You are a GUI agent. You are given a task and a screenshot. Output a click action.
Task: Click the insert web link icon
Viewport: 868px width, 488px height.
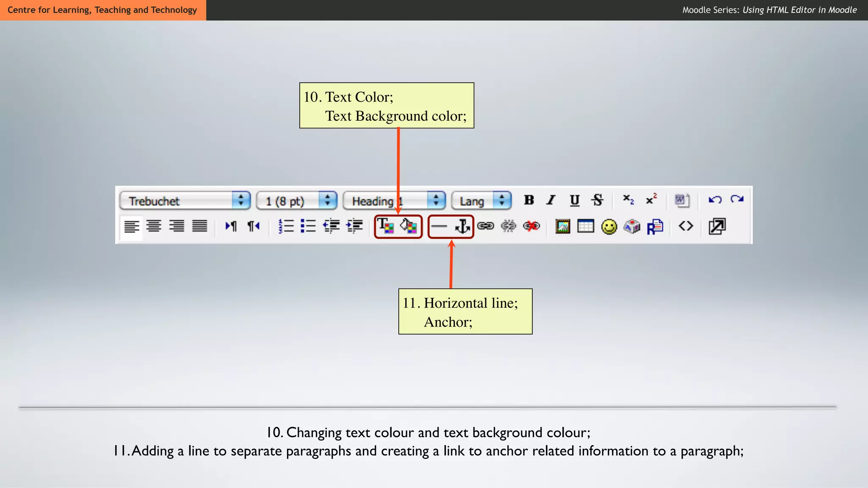point(485,226)
